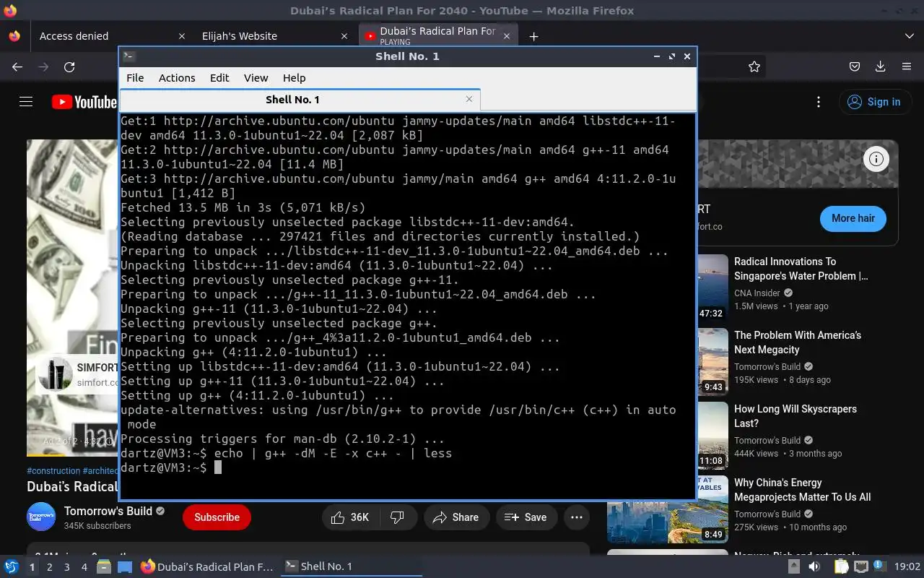The height and width of the screenshot is (578, 924).
Task: Click the 19:02 clock
Action: (x=907, y=566)
